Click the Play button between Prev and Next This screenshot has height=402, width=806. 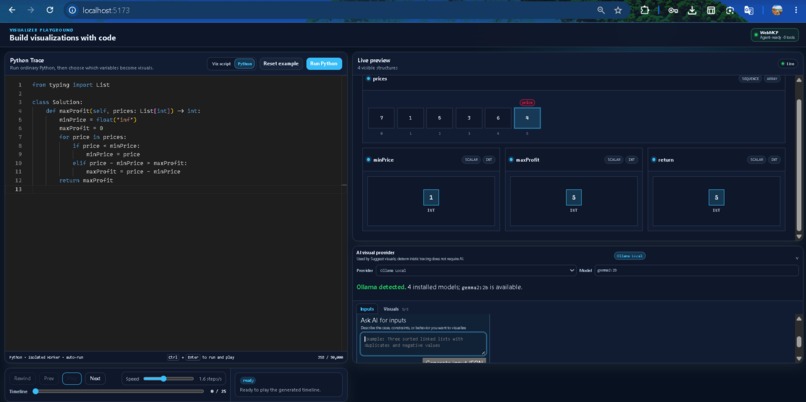click(72, 378)
